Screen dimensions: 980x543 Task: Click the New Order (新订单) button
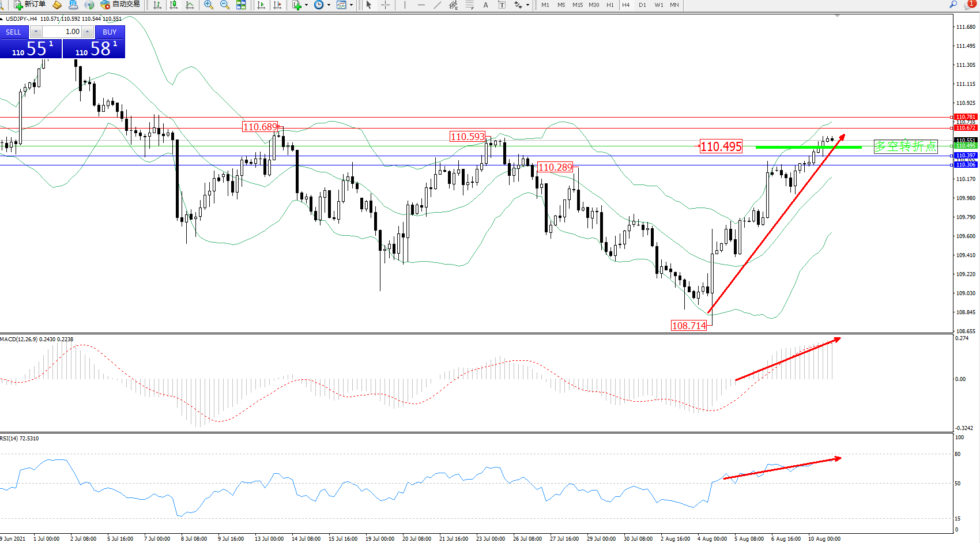pyautogui.click(x=29, y=5)
